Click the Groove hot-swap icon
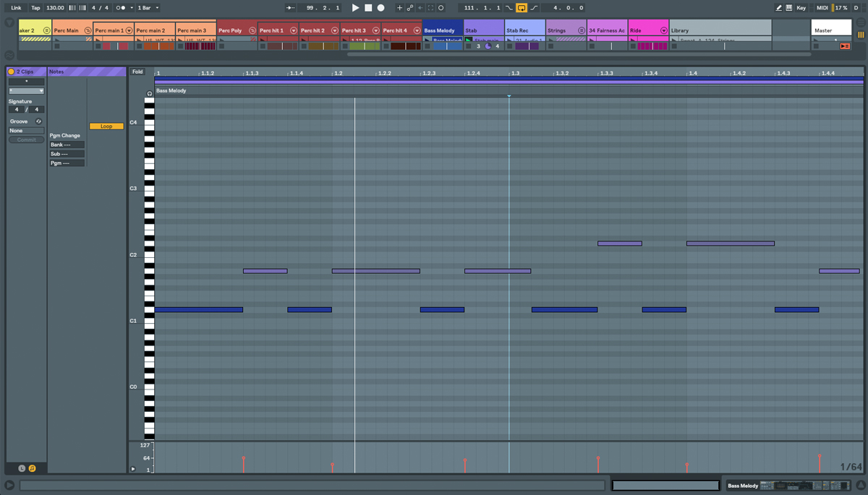The image size is (868, 495). point(38,121)
